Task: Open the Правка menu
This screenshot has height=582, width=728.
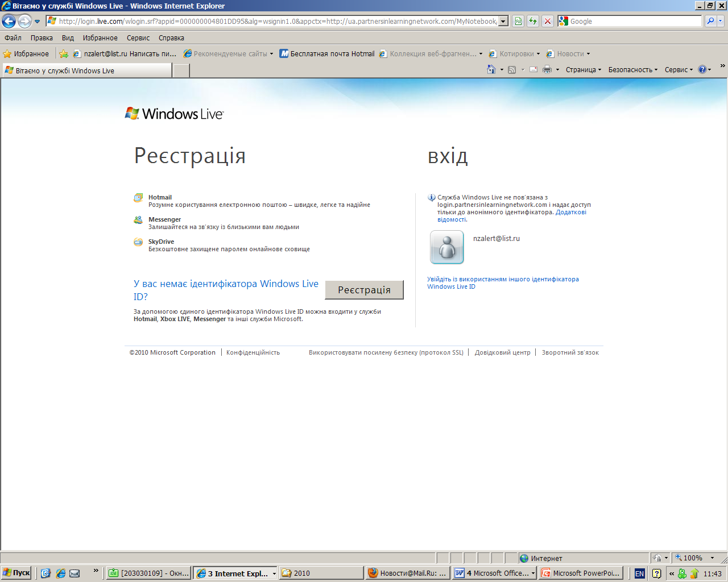Action: (42, 38)
